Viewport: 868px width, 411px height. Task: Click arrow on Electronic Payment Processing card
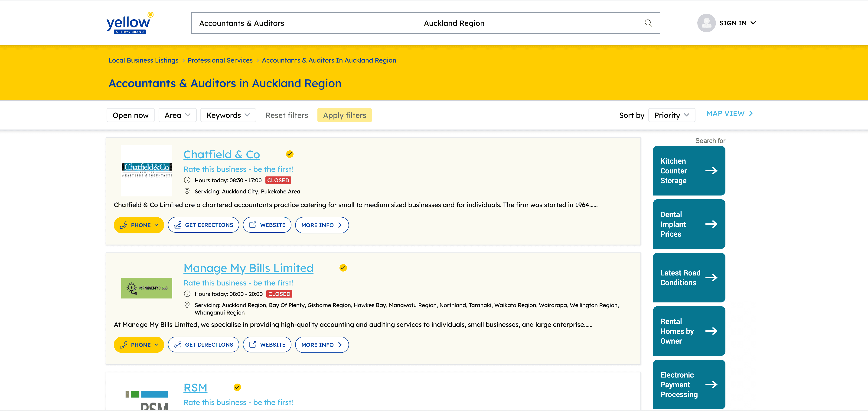(711, 385)
